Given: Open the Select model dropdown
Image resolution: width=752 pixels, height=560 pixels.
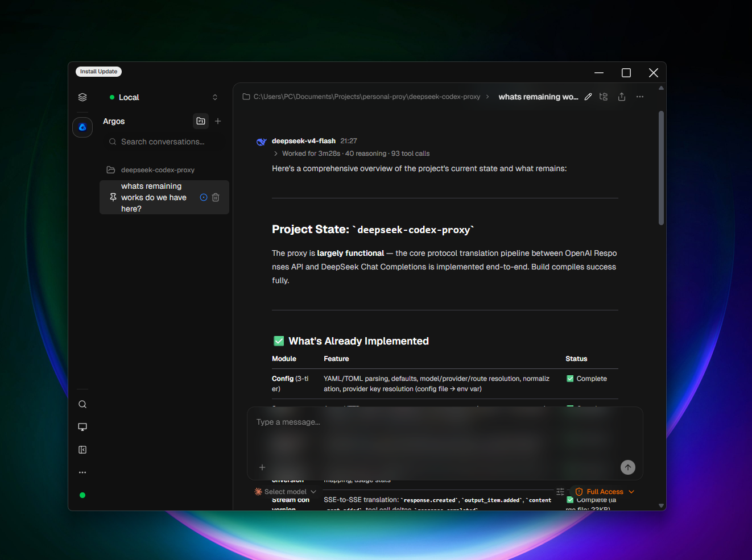Looking at the screenshot, I should coord(286,492).
